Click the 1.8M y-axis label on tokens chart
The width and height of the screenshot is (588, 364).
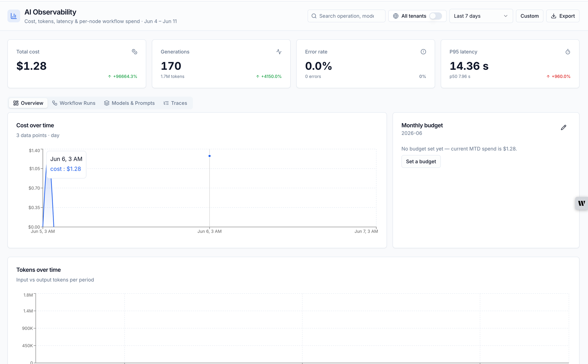click(28, 295)
